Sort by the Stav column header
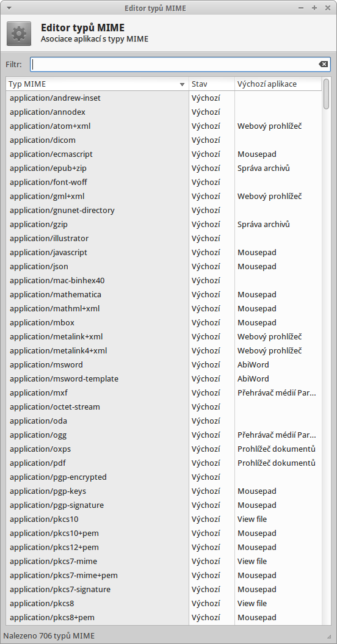Image resolution: width=337 pixels, height=644 pixels. 212,84
